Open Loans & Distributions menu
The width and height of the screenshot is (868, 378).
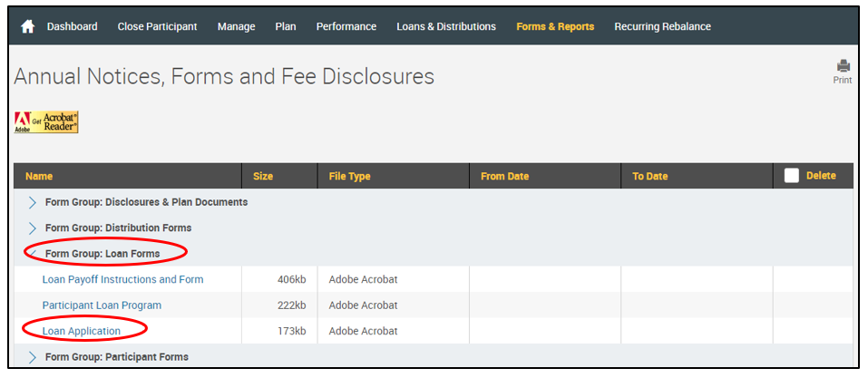tap(446, 26)
